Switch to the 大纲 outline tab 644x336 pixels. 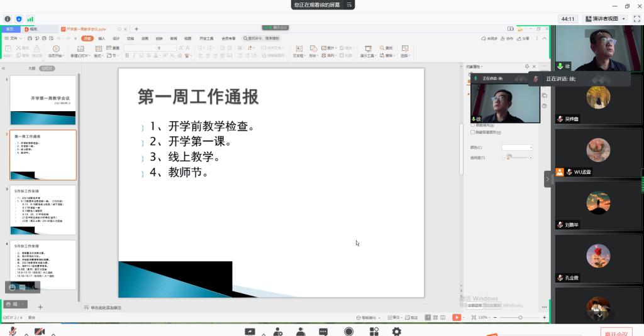coord(31,68)
